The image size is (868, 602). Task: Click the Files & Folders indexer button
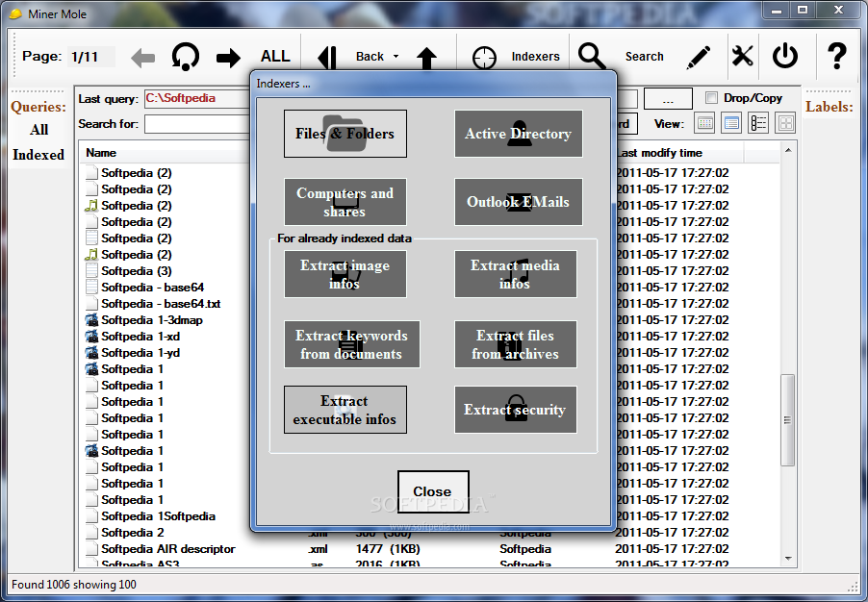pyautogui.click(x=345, y=134)
